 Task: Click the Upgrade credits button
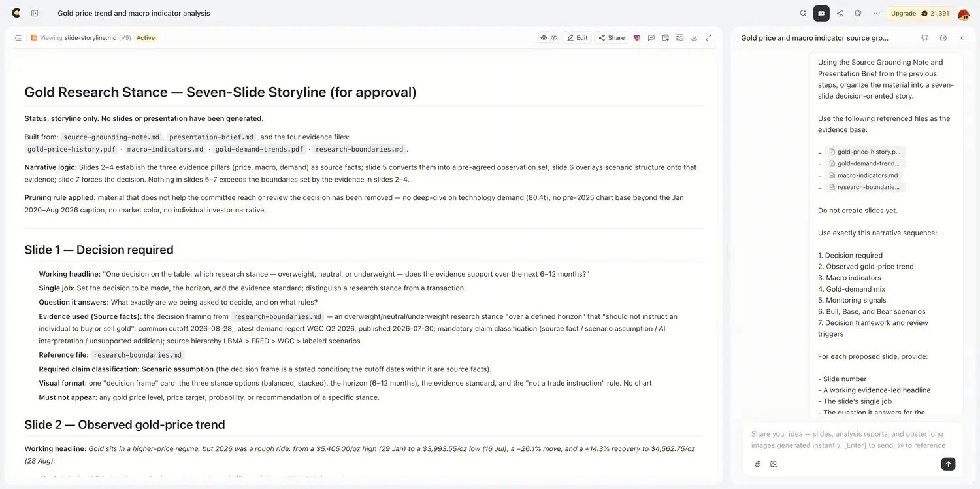[x=920, y=13]
